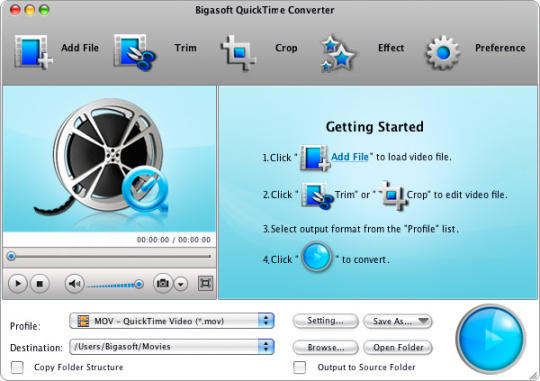Start conversion with large blue Convert button
The width and height of the screenshot is (540, 381).
[x=491, y=339]
